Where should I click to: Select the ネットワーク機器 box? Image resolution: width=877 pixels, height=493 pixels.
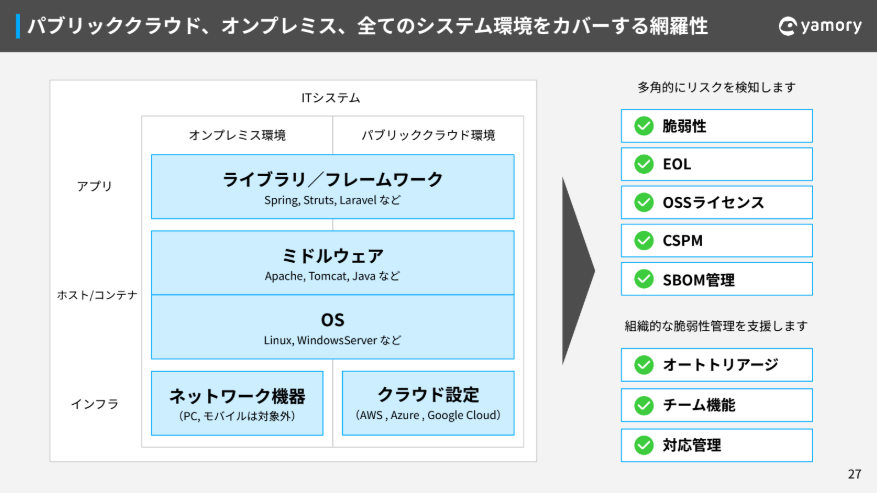(x=237, y=403)
